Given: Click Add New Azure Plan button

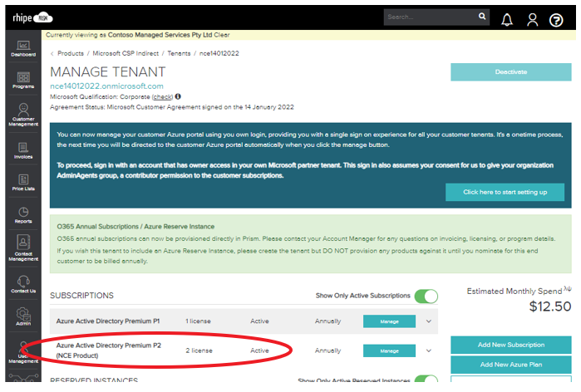Looking at the screenshot, I should (x=511, y=365).
